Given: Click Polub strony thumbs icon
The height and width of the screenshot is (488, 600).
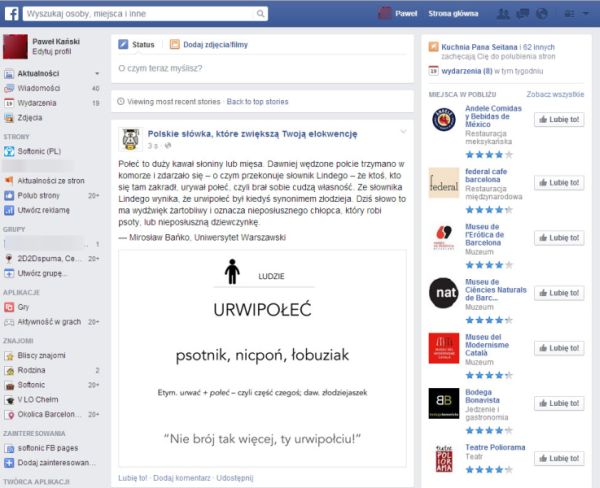Looking at the screenshot, I should point(9,196).
